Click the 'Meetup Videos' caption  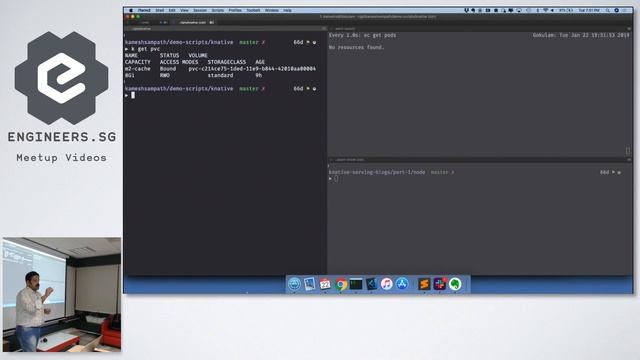[x=62, y=158]
